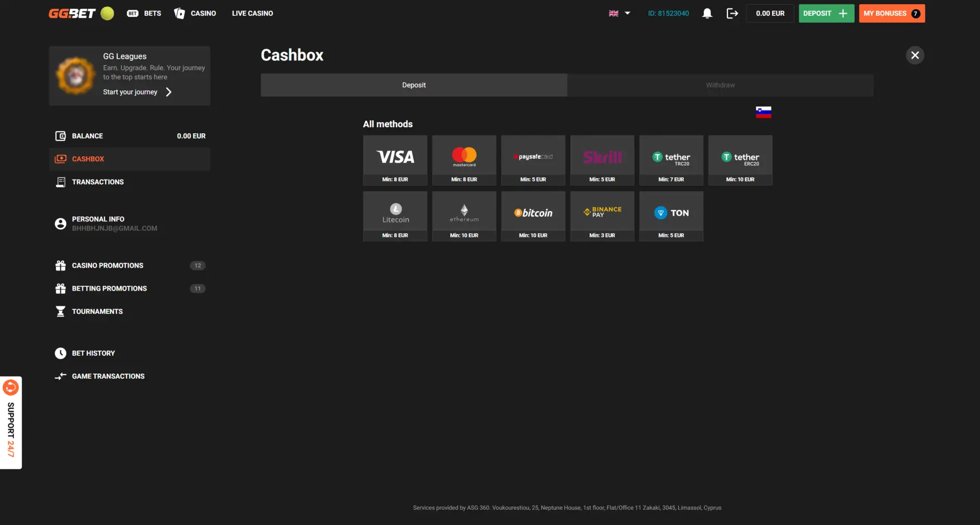Open Tournaments in the sidebar
This screenshot has width=980, height=525.
130,311
